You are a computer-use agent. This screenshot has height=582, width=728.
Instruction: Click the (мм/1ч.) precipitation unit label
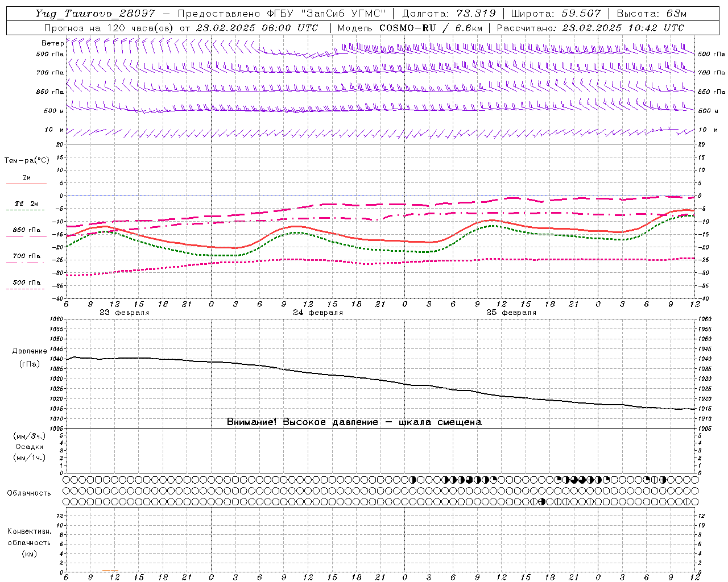coord(30,458)
